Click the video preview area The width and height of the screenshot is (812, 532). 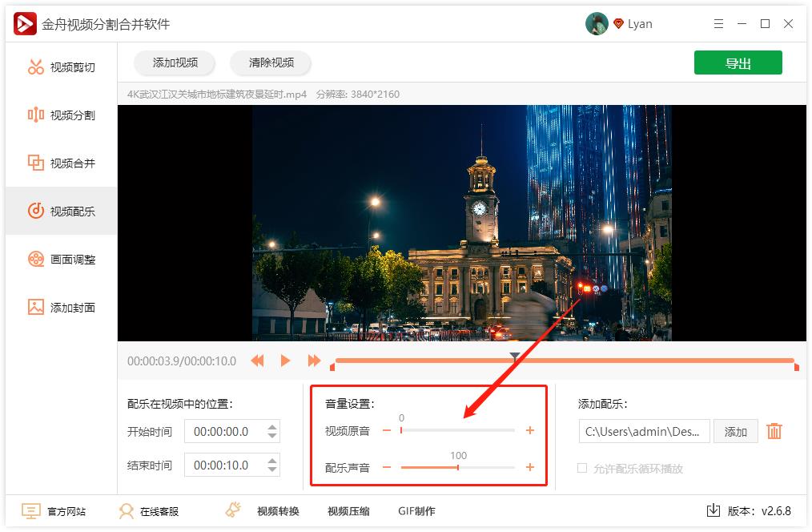[x=462, y=223]
